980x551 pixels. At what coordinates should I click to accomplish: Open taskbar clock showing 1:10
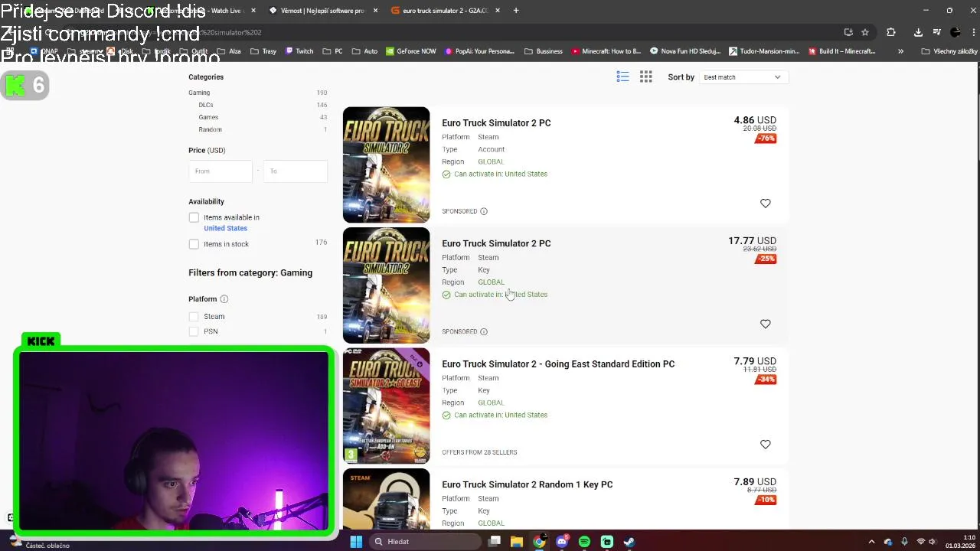point(961,542)
